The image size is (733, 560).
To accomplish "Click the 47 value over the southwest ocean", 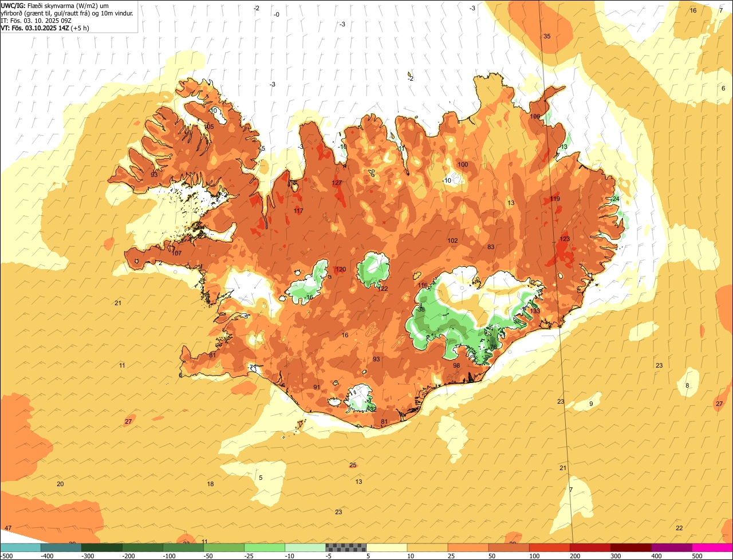I will (x=7, y=527).
